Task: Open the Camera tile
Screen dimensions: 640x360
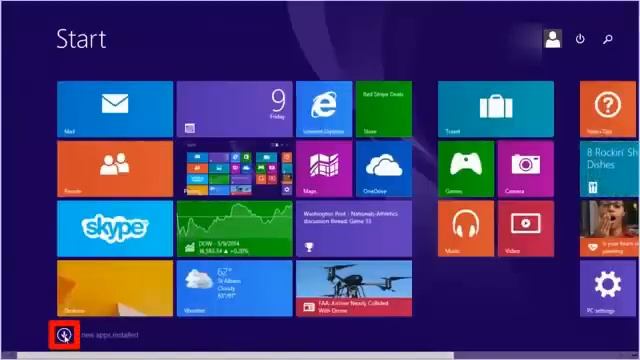Action: click(x=526, y=169)
